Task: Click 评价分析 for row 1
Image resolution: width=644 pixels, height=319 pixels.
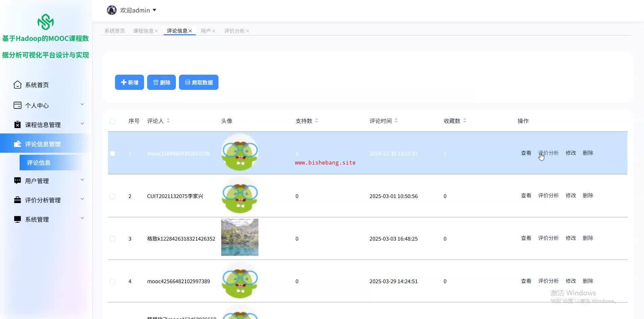Action: [x=548, y=153]
